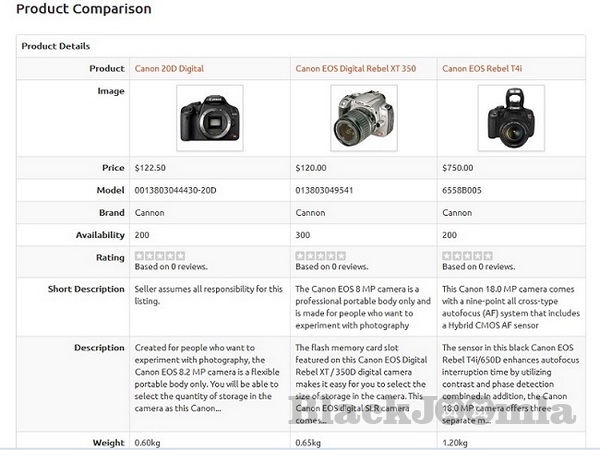Open the Canon EOS Rebel T4i link

coord(483,69)
